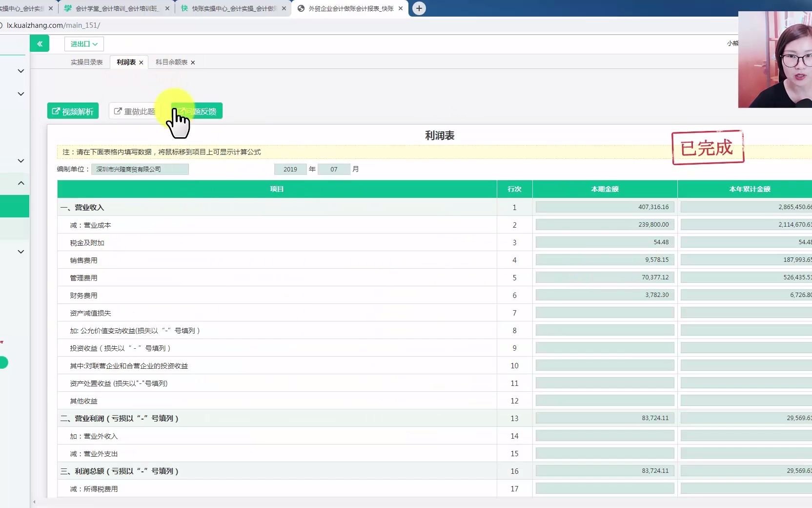Close the 外贸企业会计做账 browser tab
812x508 pixels.
[x=401, y=8]
